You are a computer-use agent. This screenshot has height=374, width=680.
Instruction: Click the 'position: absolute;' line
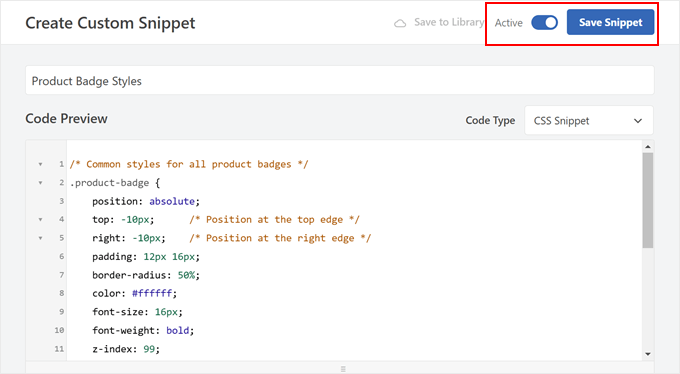[x=146, y=201]
